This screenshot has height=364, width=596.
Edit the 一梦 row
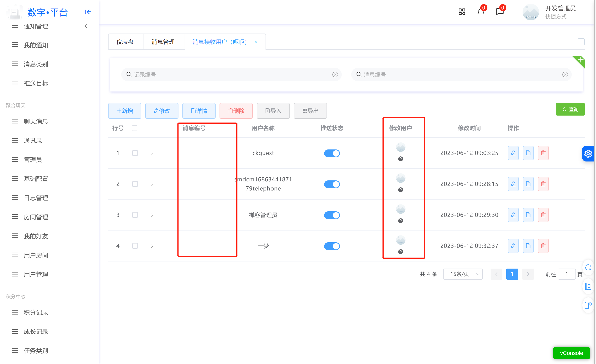[x=513, y=246]
